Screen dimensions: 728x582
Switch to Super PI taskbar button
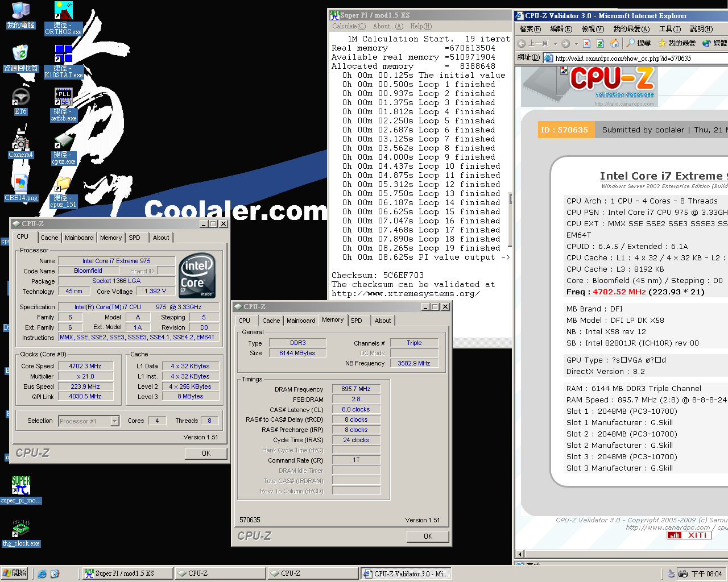128,574
